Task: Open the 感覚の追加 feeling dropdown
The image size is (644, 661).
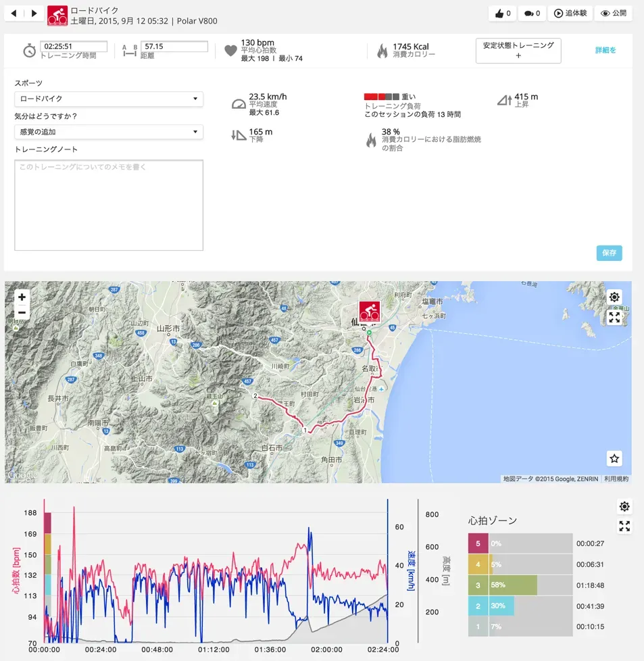Action: click(x=108, y=132)
